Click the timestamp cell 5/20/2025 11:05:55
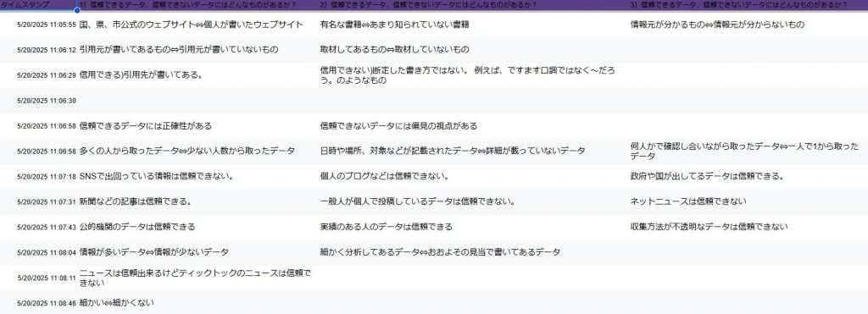This screenshot has width=868, height=314. (47, 25)
